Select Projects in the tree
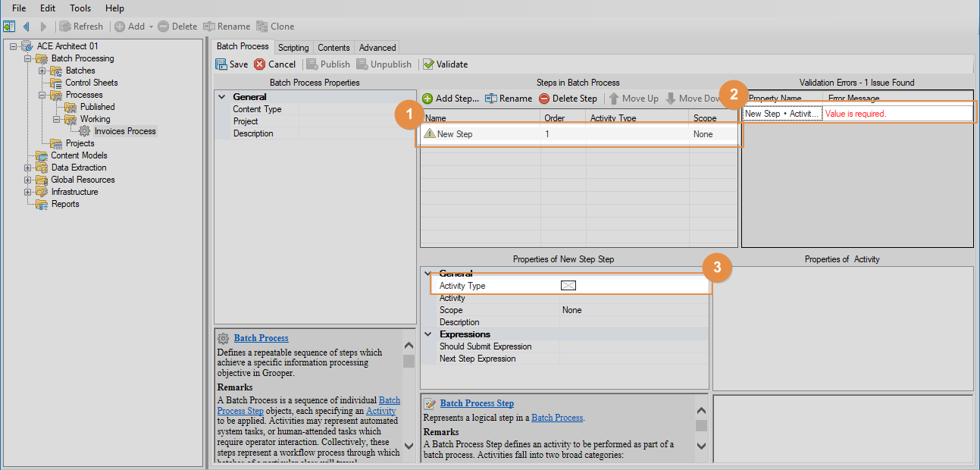The width and height of the screenshot is (980, 470). coord(80,143)
